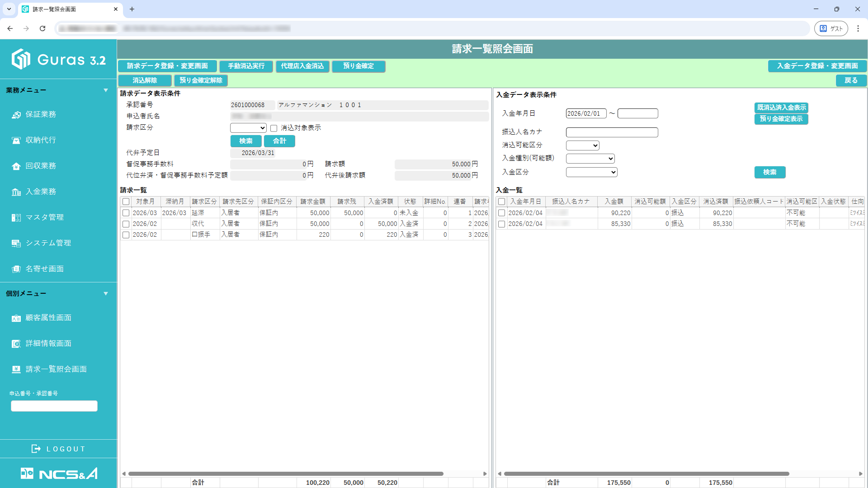Click the 顧客属性画面 card icon
Screen dimensions: 868x488
16,318
